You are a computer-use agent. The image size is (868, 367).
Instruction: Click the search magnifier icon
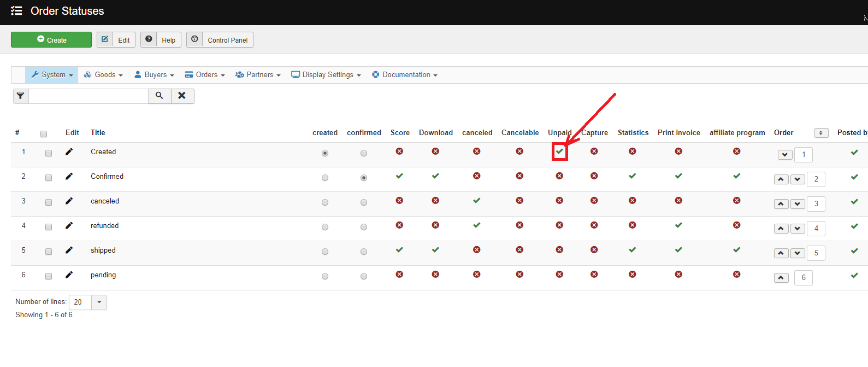point(160,96)
